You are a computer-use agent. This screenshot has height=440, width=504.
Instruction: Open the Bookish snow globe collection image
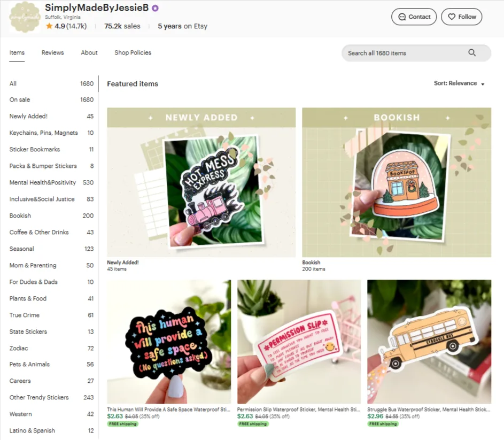tap(397, 182)
